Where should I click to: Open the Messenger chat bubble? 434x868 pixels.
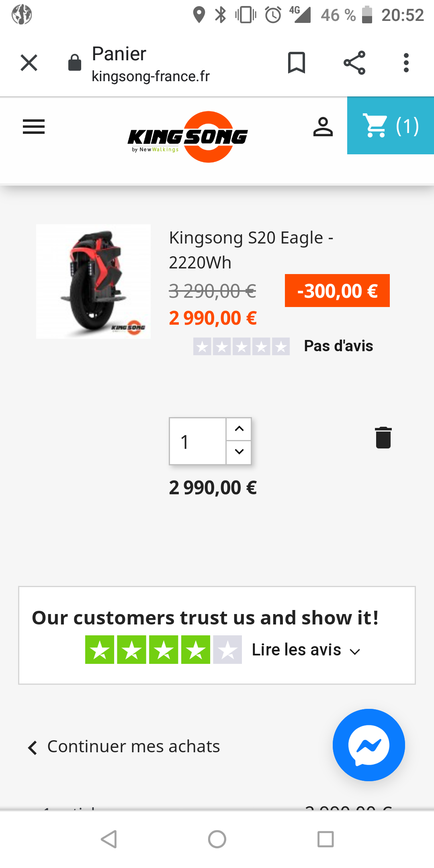(x=369, y=745)
